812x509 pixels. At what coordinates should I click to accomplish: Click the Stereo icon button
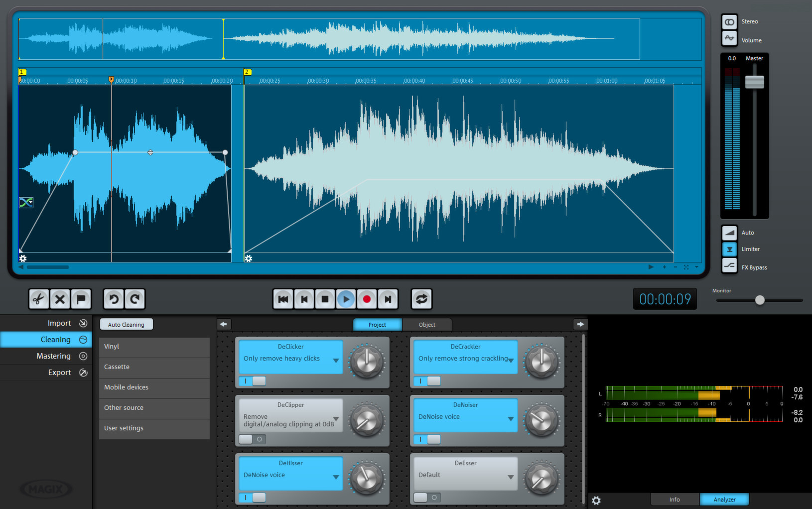click(729, 22)
